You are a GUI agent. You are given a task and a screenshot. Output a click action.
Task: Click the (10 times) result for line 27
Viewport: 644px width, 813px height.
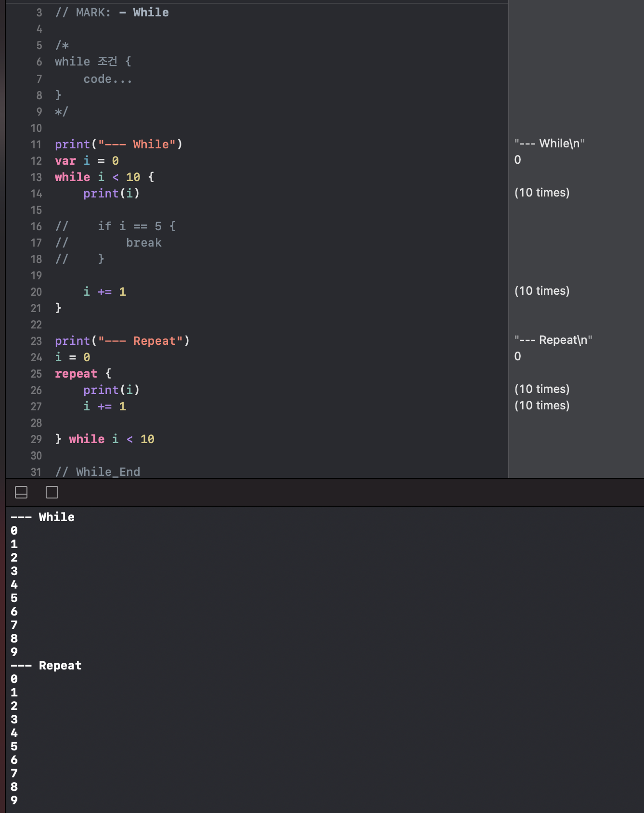point(542,406)
